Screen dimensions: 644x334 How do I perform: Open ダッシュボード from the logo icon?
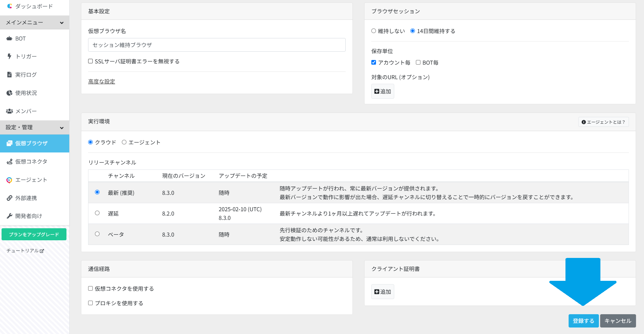coord(10,6)
